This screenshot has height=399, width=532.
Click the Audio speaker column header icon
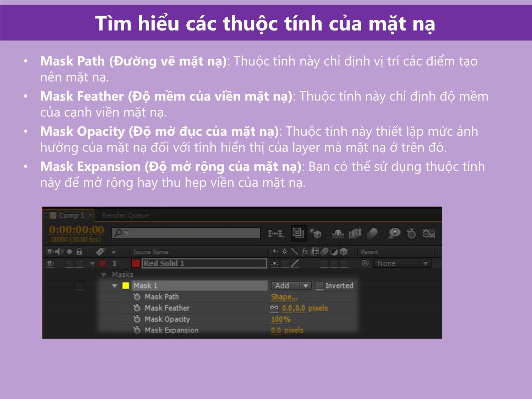click(59, 252)
